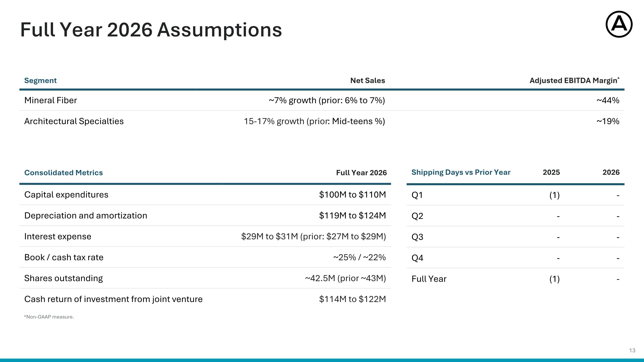This screenshot has width=644, height=362.
Task: Select the Q1 2025 shipping days value
Action: pos(554,195)
